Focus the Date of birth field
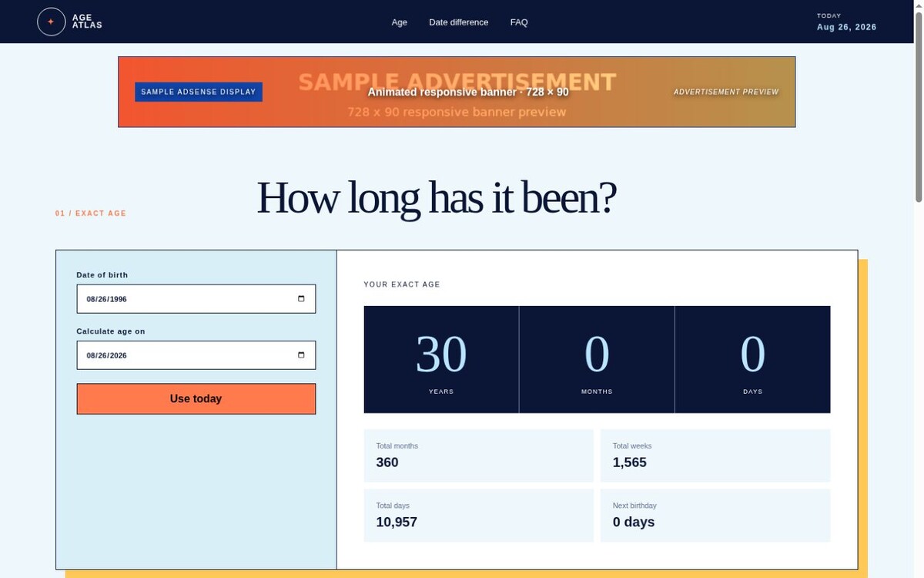The width and height of the screenshot is (924, 578). pyautogui.click(x=196, y=299)
